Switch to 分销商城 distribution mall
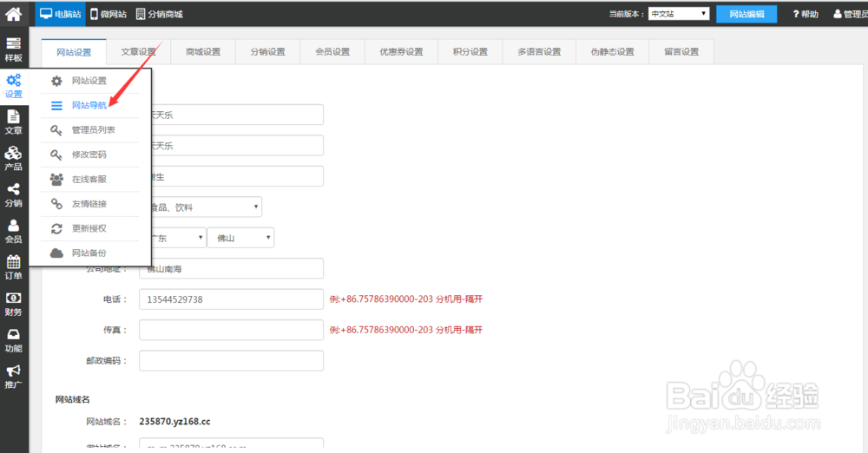This screenshot has width=868, height=453. 160,14
